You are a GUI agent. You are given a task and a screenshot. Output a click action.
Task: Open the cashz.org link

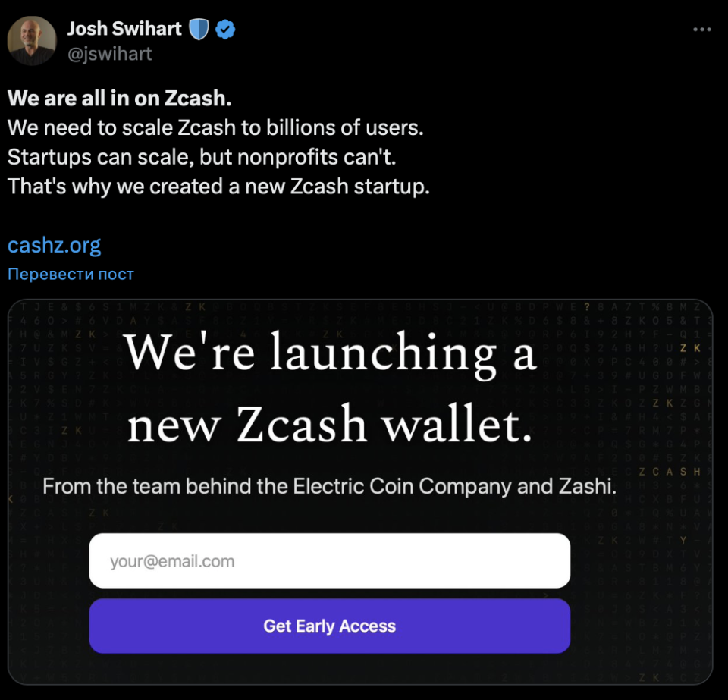coord(54,245)
